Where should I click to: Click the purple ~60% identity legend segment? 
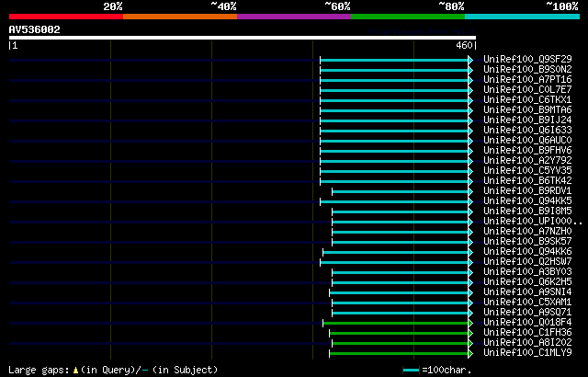[x=294, y=17]
